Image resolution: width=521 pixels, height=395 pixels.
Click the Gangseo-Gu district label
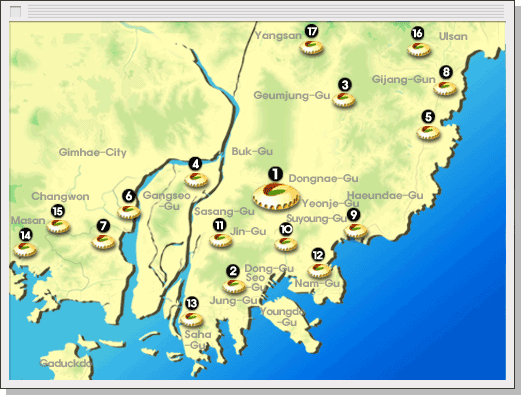point(167,201)
